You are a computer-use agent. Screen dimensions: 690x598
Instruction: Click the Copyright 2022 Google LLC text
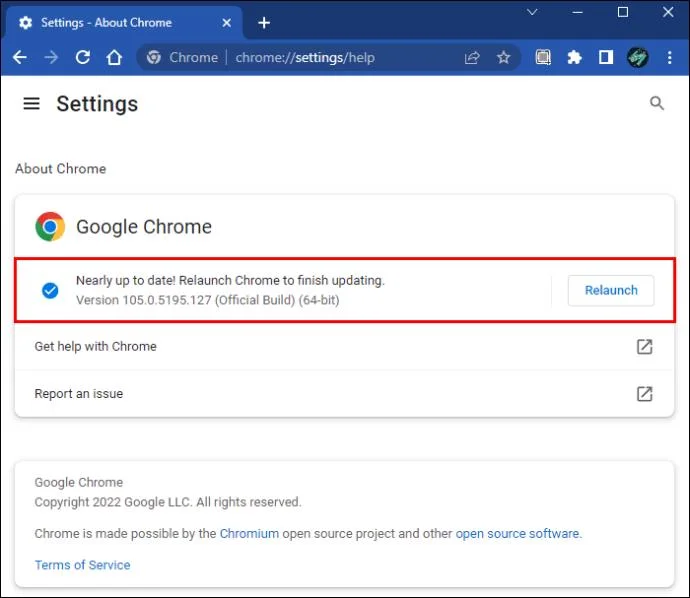point(168,502)
